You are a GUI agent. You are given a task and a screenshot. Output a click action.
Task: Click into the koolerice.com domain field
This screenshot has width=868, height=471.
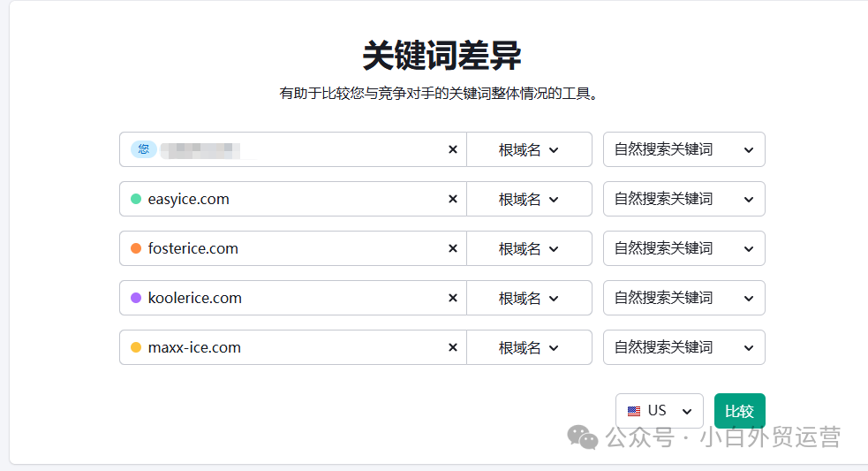click(x=293, y=298)
